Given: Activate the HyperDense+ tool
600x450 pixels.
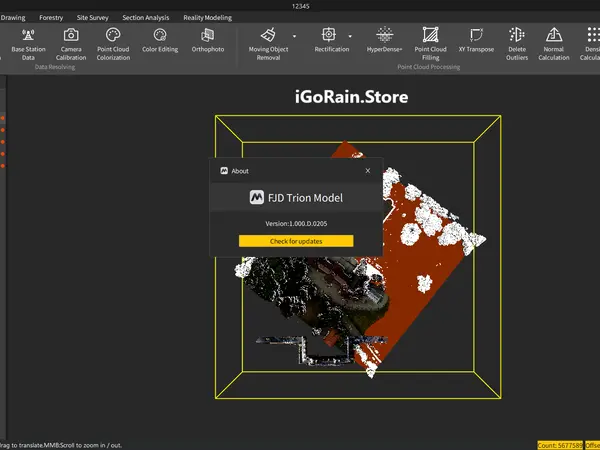Looking at the screenshot, I should click(x=384, y=40).
